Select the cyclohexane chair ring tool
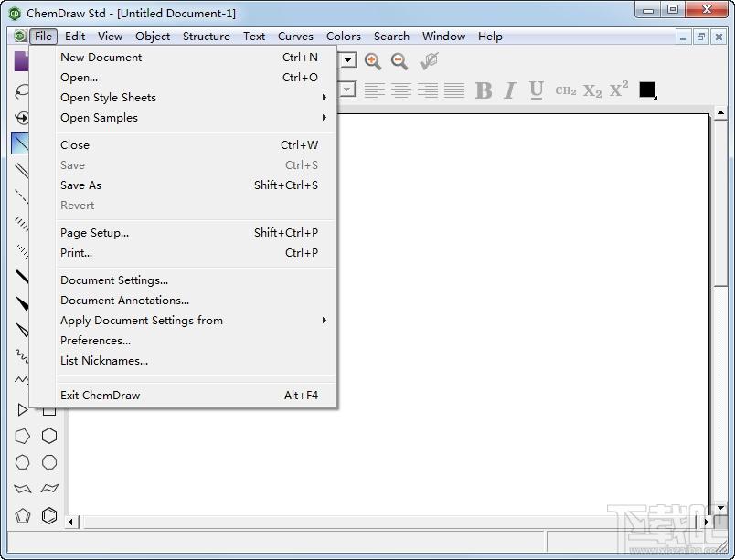 pos(22,489)
